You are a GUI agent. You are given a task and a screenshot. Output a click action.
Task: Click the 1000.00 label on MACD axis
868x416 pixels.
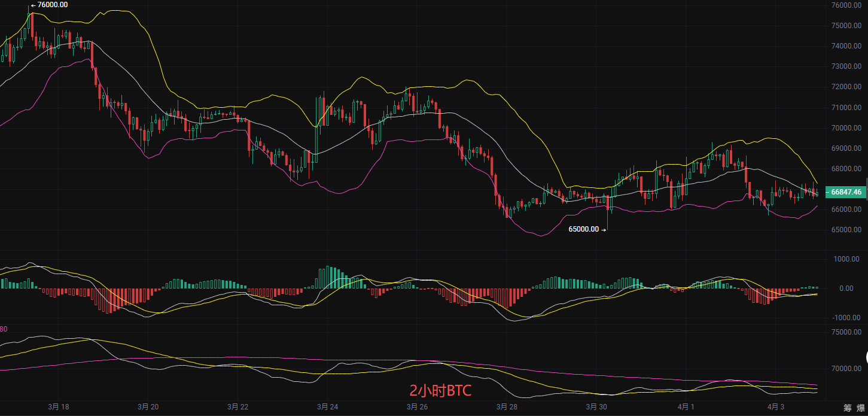[848, 259]
